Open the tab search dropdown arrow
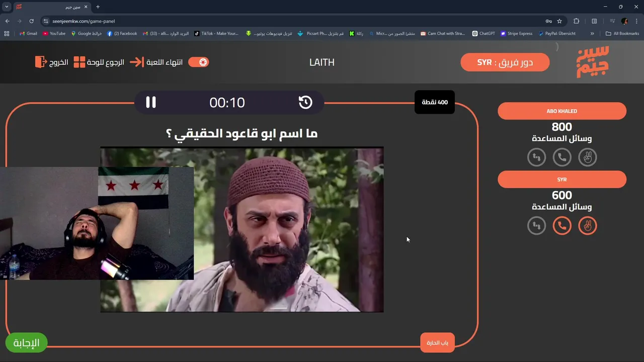644x362 pixels. 7,7
